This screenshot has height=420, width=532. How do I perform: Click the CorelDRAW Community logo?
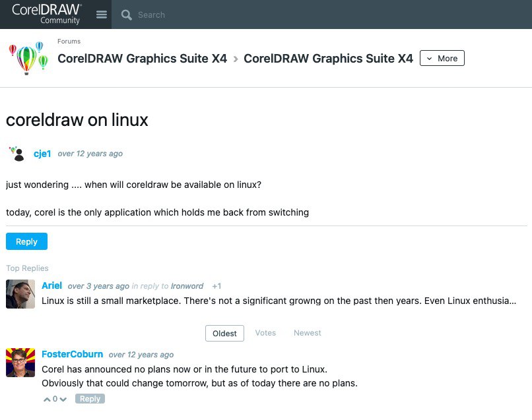click(46, 14)
